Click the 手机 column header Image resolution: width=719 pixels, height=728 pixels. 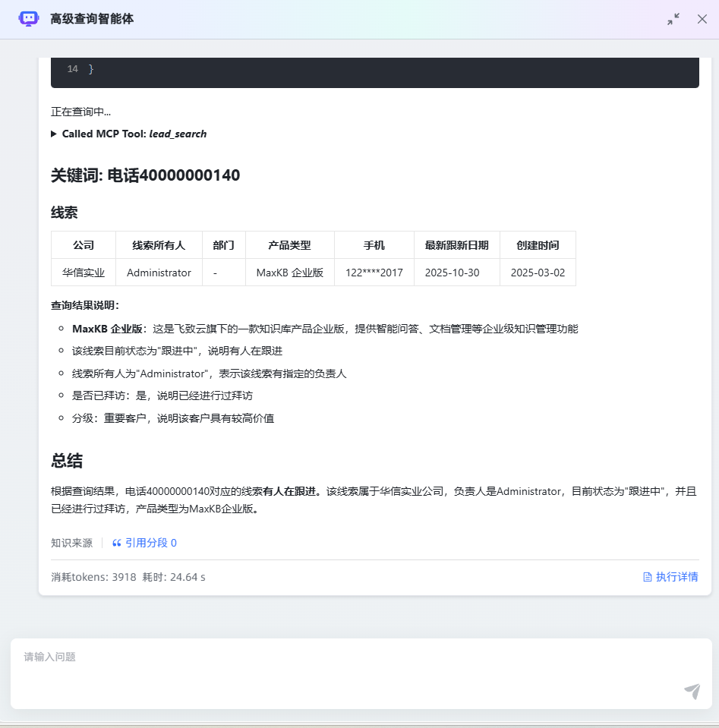tap(374, 245)
